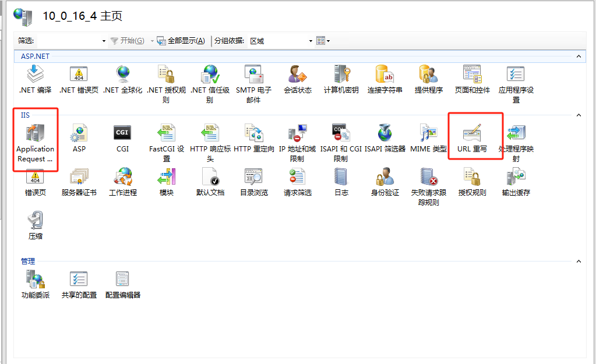Screen dimensions: 596x364
Task: Open IP 地址和域限制 feature
Action: [x=297, y=143]
